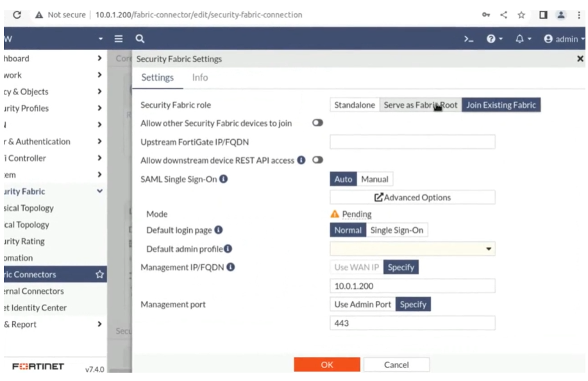Click info icon beside Management IP/FQDN
Image resolution: width=588 pixels, height=381 pixels.
[231, 267]
